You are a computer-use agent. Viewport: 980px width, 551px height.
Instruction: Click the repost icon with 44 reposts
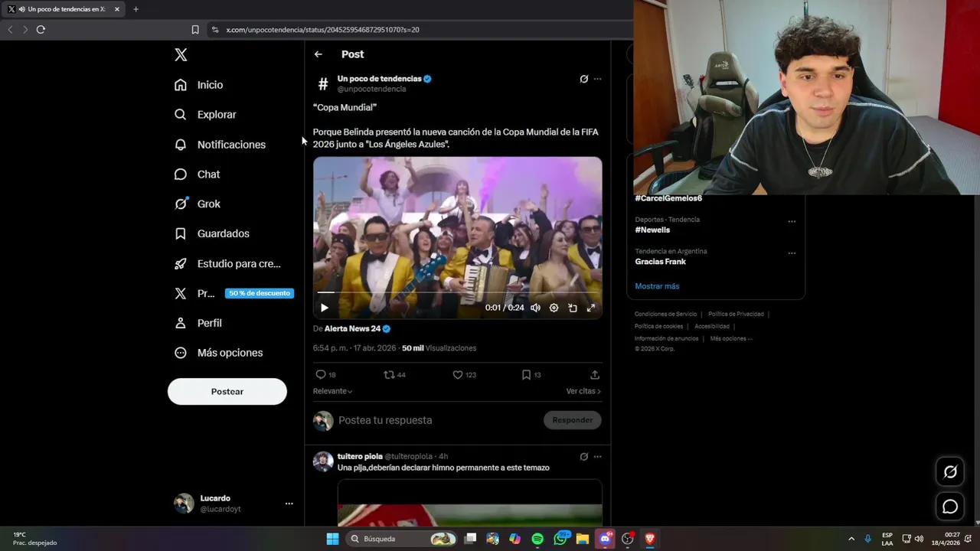coord(390,375)
